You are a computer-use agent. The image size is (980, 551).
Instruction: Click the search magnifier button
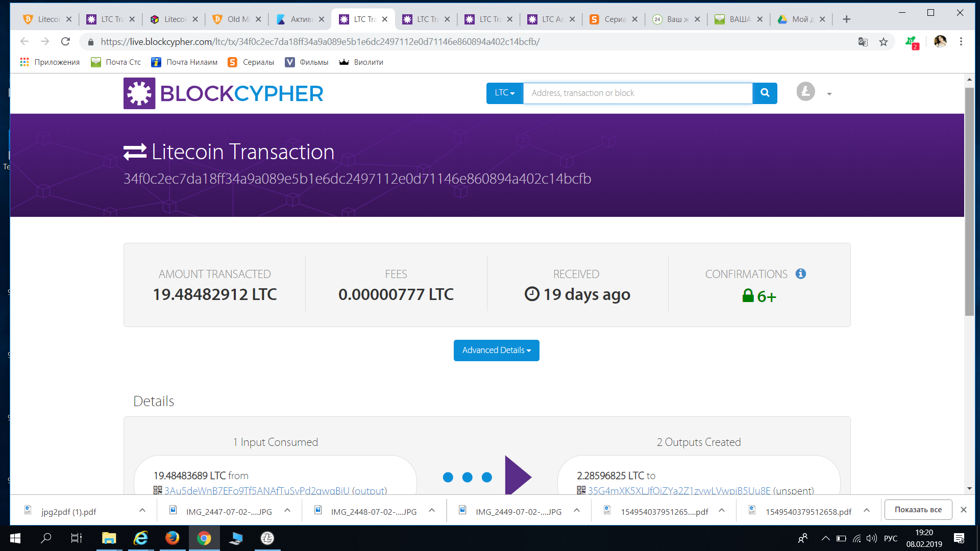click(x=765, y=93)
